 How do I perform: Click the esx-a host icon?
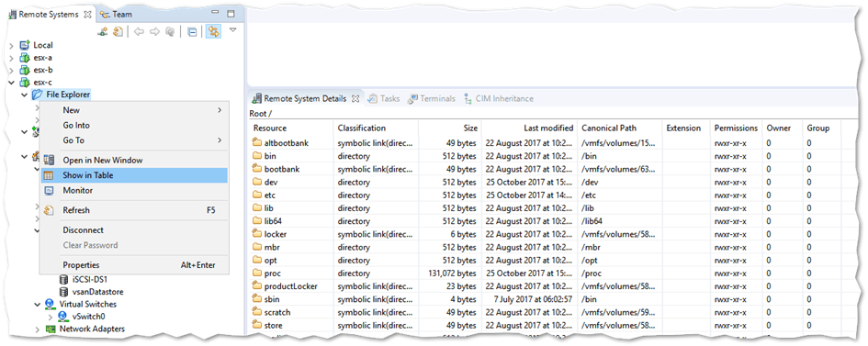click(x=25, y=58)
